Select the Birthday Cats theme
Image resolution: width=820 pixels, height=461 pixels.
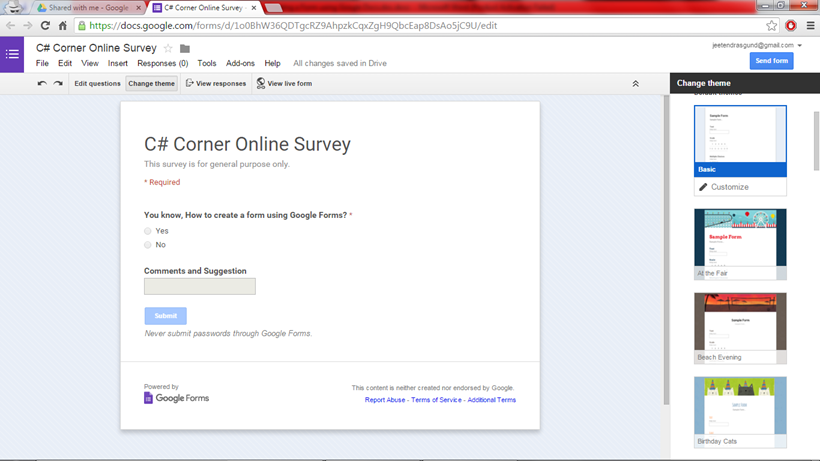tap(740, 412)
